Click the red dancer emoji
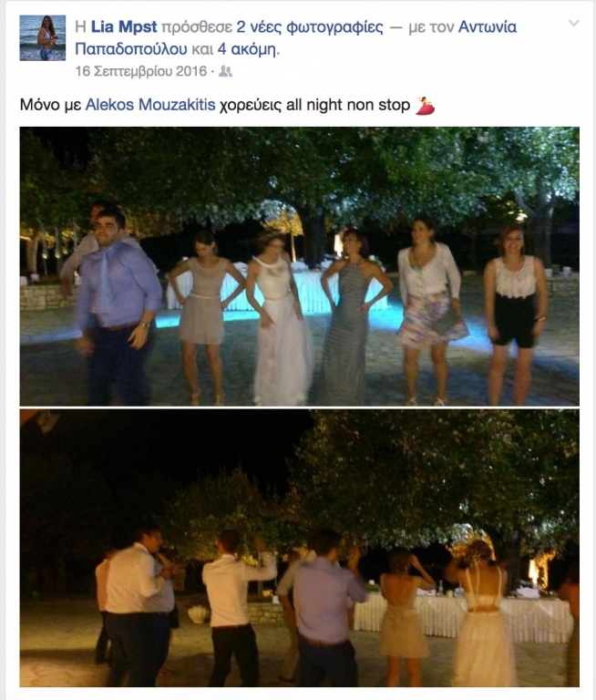 tap(425, 106)
